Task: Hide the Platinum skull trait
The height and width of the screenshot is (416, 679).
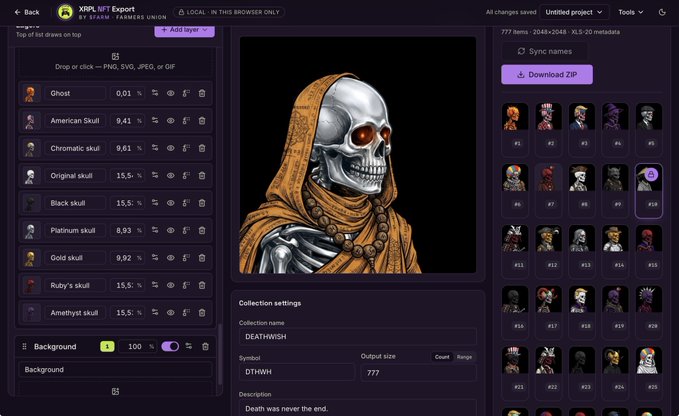Action: [171, 230]
